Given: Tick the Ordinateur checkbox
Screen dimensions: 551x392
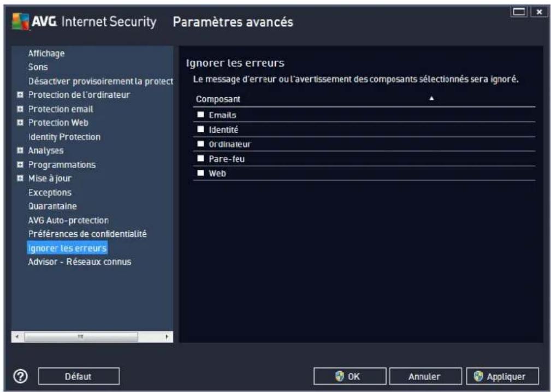Looking at the screenshot, I should click(200, 144).
